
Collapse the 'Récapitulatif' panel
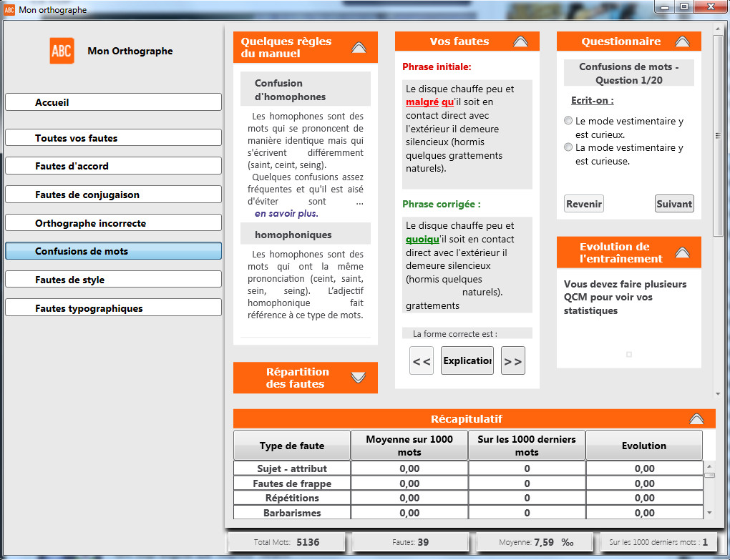[696, 418]
